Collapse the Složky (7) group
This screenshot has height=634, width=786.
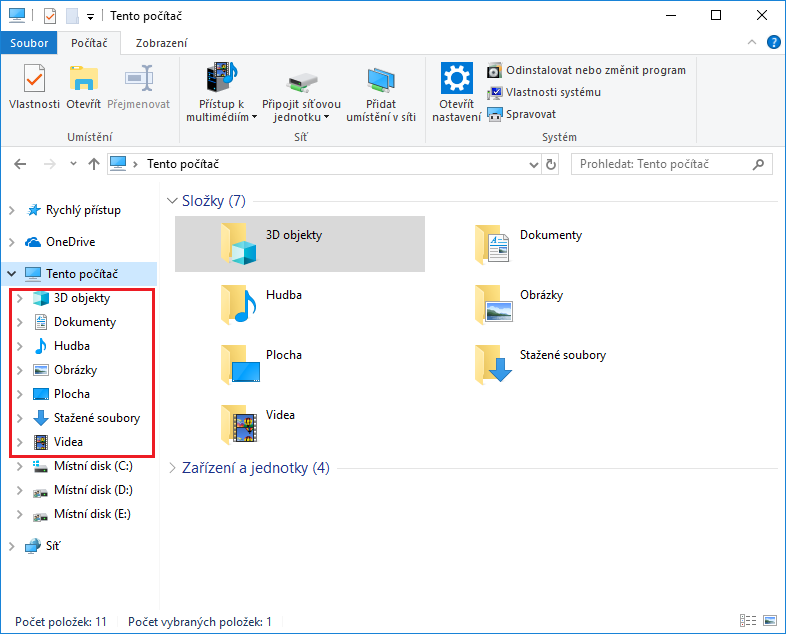point(172,201)
